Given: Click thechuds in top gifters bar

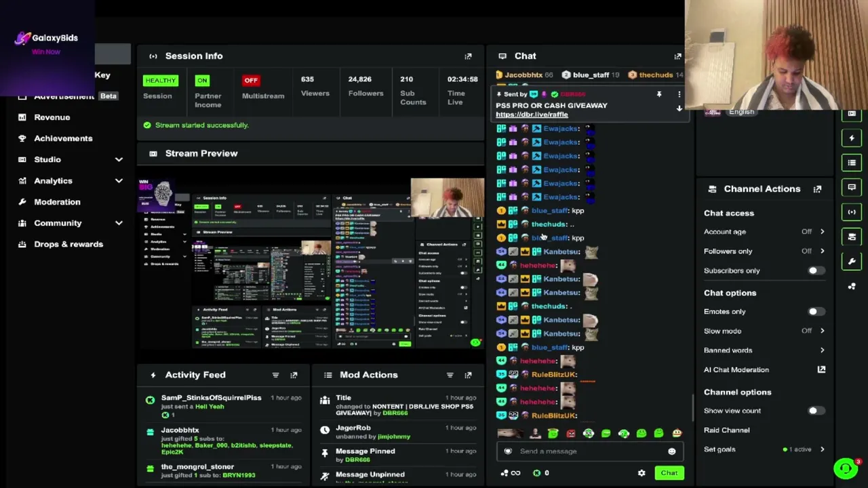Looking at the screenshot, I should [x=656, y=75].
